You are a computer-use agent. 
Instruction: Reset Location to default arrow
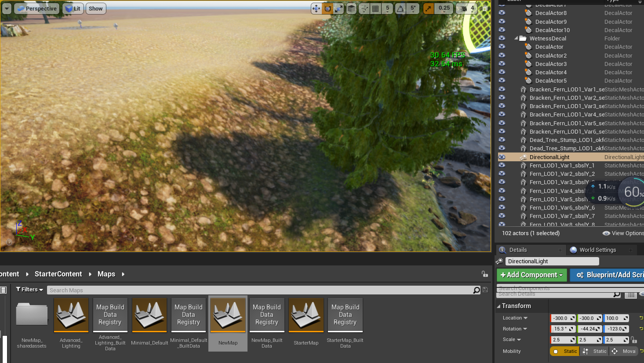(641, 318)
